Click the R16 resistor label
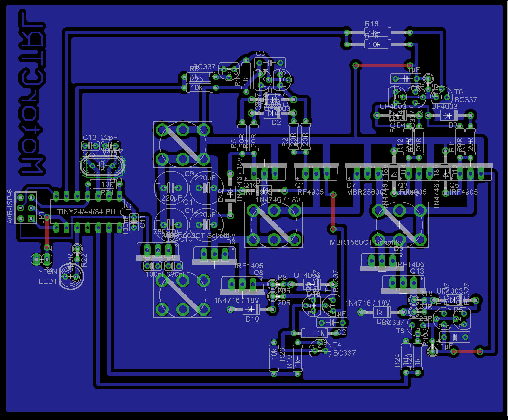The width and height of the screenshot is (508, 420). (371, 24)
